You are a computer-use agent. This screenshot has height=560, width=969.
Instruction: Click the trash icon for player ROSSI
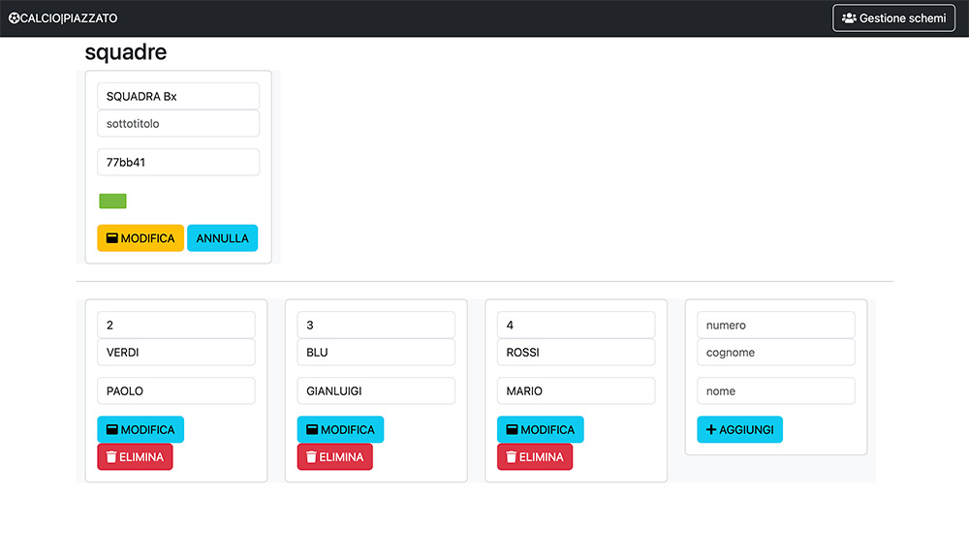512,457
